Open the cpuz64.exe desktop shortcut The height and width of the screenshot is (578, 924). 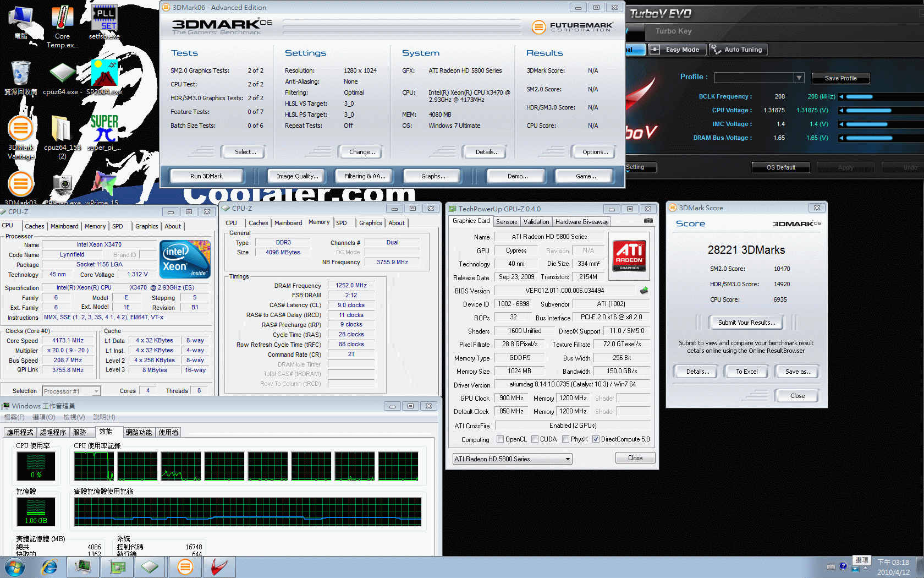pos(62,79)
